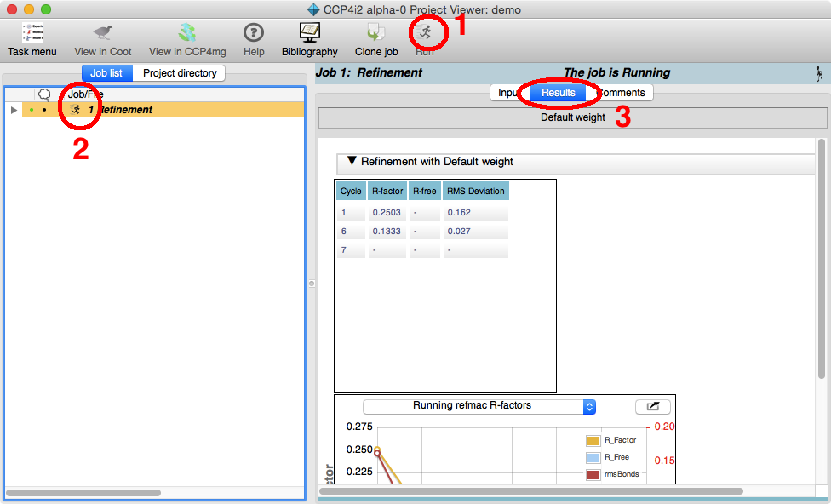Click the Default weight header bar
The image size is (831, 504).
coord(572,117)
